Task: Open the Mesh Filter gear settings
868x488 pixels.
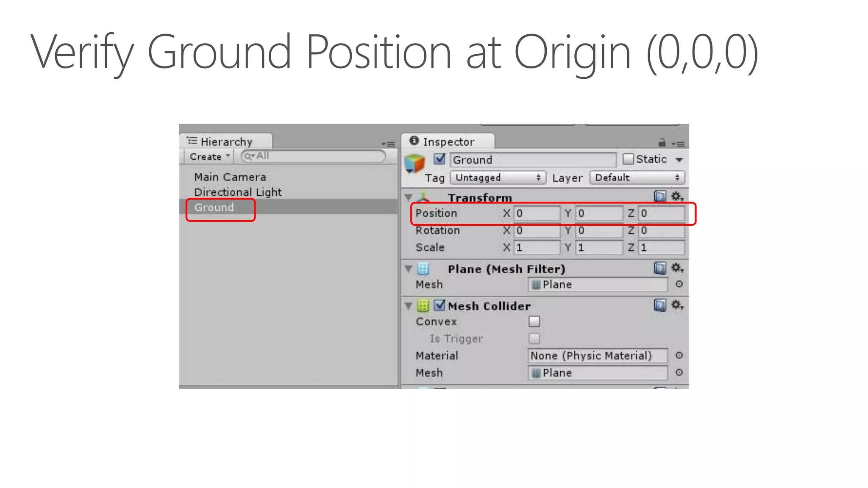Action: [677, 268]
